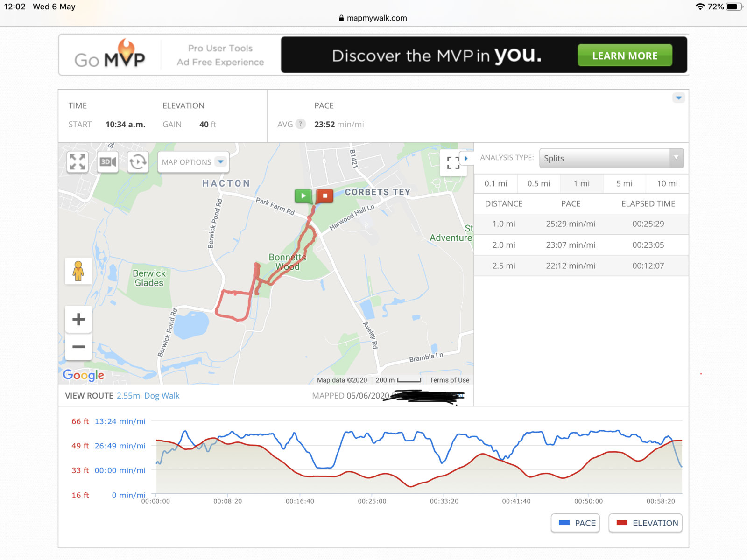747x560 pixels.
Task: Collapse the analysis panel arrow beside map
Action: click(466, 158)
